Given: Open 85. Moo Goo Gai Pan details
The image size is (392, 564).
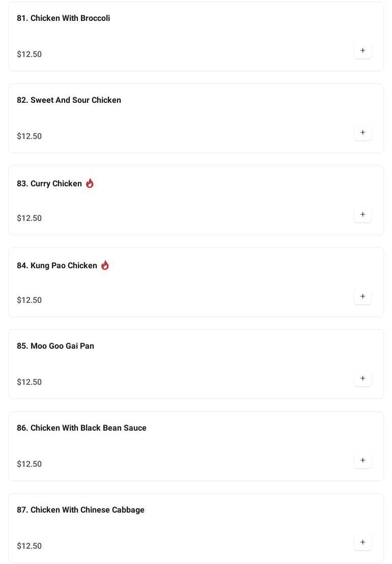Looking at the screenshot, I should pos(55,346).
